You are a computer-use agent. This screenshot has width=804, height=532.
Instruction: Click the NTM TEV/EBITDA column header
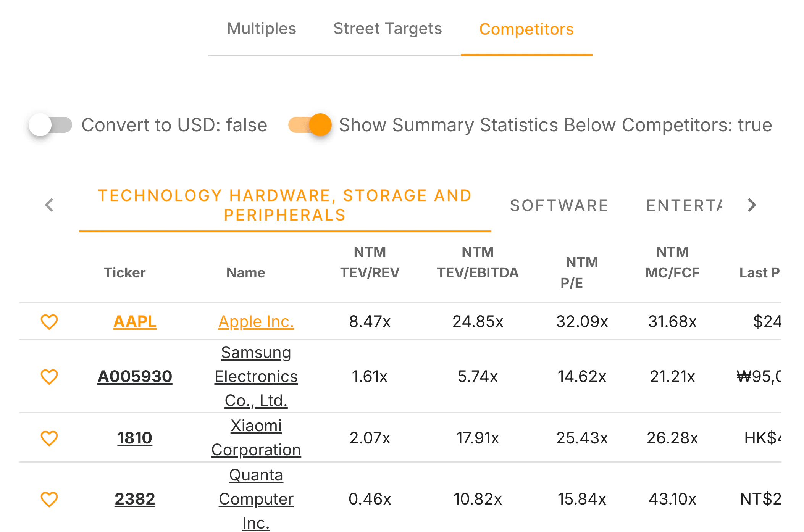478,263
